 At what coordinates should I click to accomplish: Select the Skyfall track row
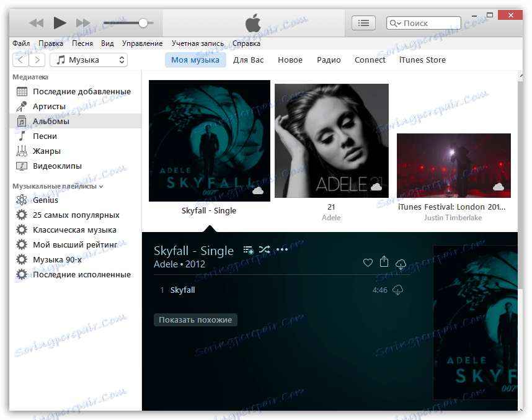pos(282,290)
